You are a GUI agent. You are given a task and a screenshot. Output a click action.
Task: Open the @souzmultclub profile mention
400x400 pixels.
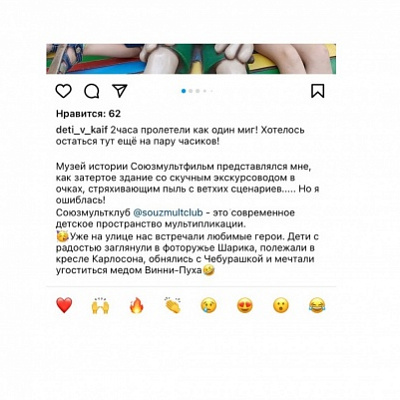[x=168, y=213]
